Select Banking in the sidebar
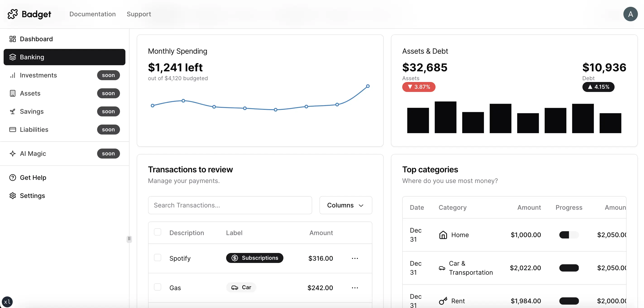Screen dimensions: 644x308 65,57
